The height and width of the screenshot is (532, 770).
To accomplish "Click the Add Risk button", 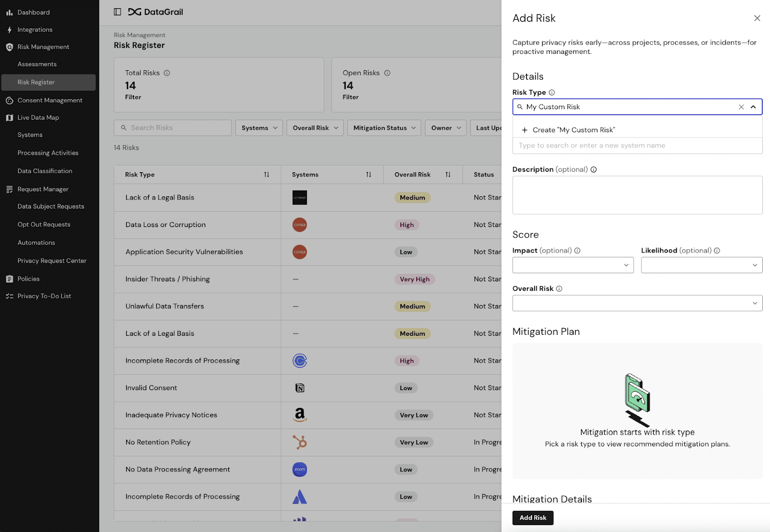I will pos(533,518).
